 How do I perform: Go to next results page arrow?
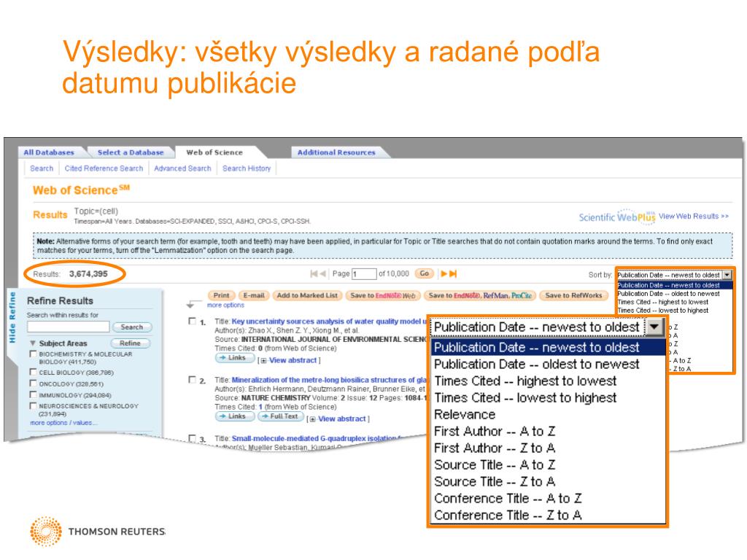(x=444, y=274)
